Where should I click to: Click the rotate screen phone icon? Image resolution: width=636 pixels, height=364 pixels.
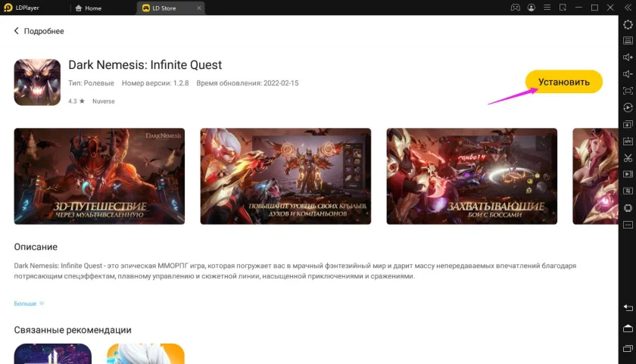pos(628,208)
